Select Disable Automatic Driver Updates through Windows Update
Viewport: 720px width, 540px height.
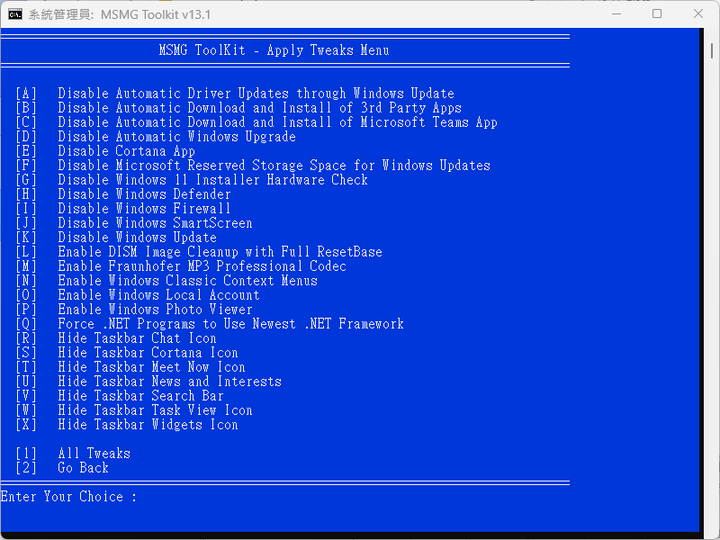click(x=235, y=94)
